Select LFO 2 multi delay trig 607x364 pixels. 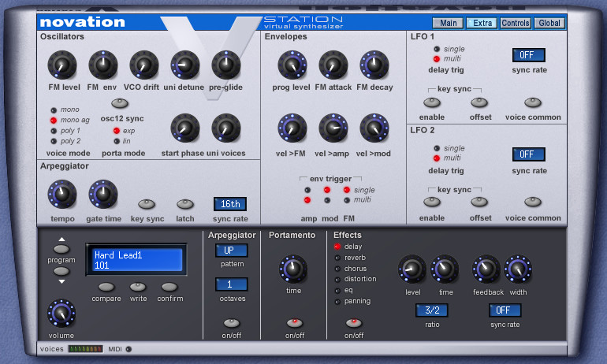[x=437, y=158]
